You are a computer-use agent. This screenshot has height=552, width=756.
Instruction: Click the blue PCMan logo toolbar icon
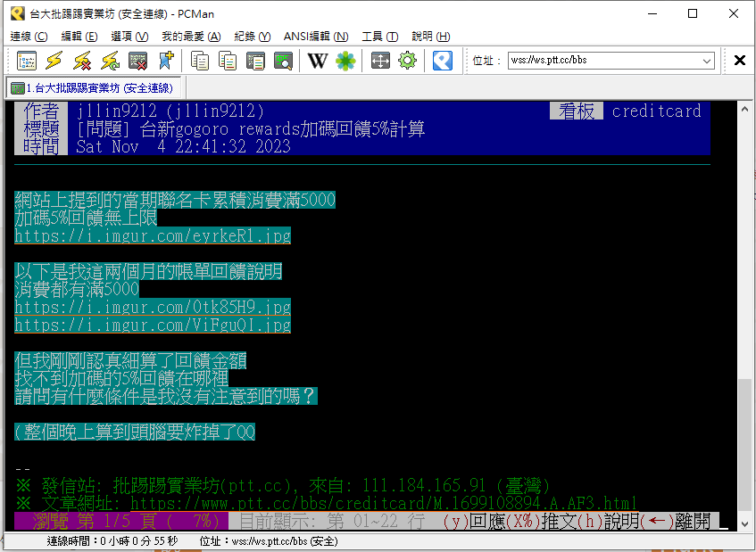click(443, 61)
